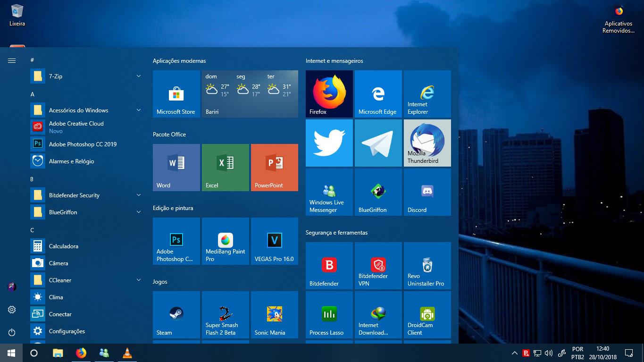This screenshot has width=644, height=362.
Task: Expand Acessórios do Windows folder
Action: [x=87, y=110]
